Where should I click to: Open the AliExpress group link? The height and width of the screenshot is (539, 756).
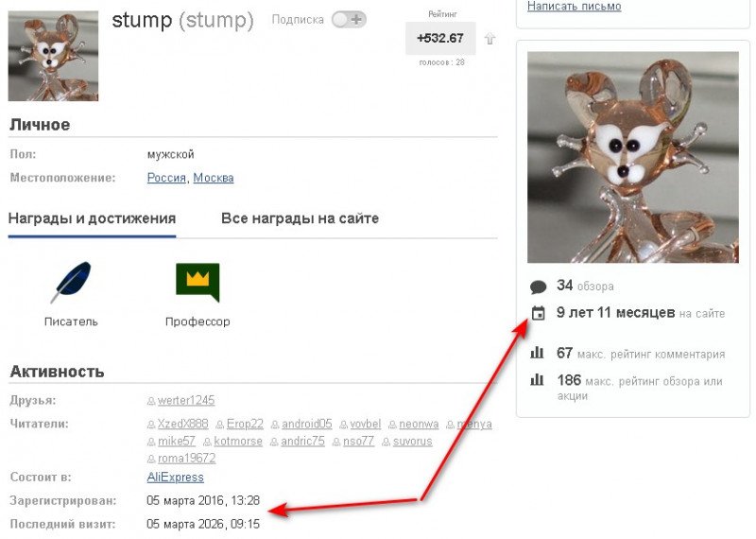[176, 478]
